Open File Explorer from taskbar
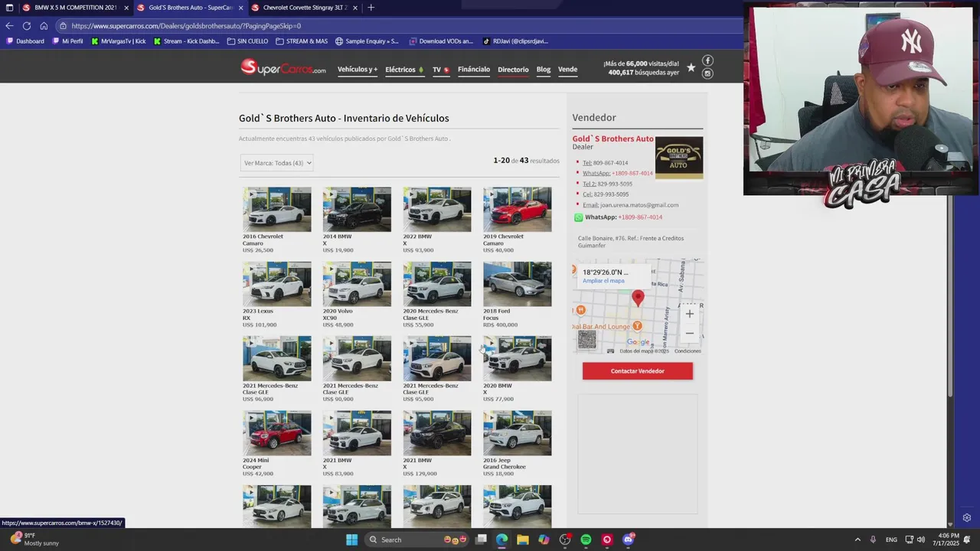 click(x=523, y=540)
